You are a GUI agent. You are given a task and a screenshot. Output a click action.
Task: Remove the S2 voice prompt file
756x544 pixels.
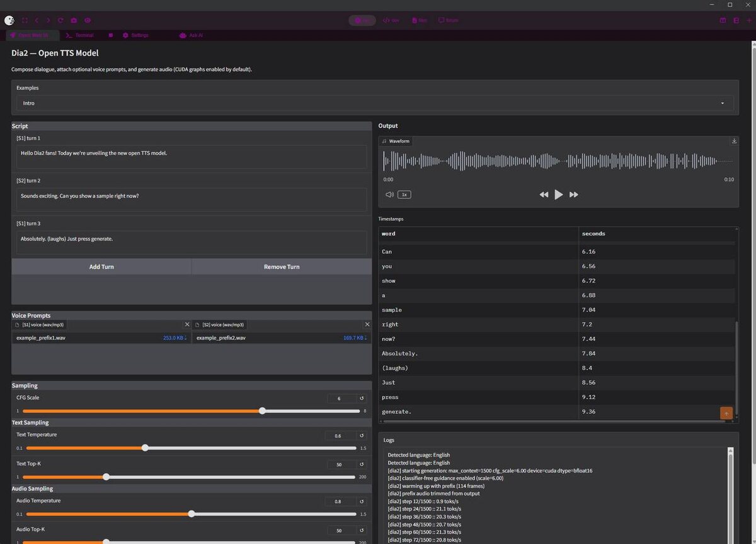pos(367,324)
